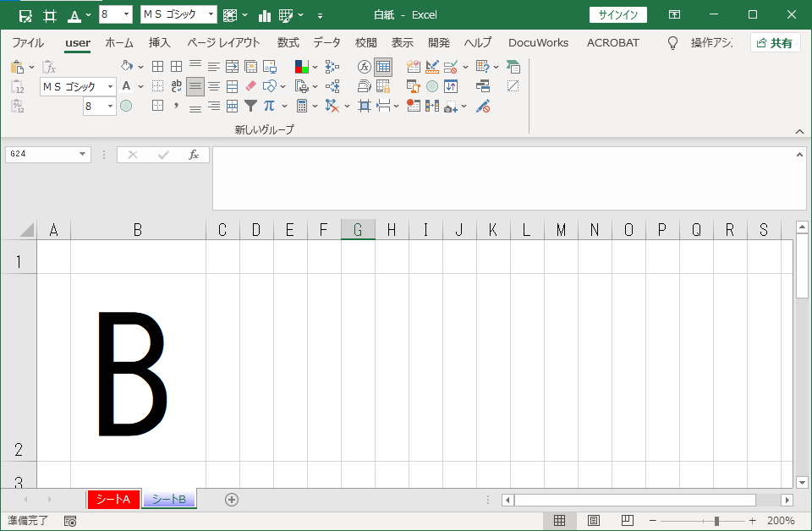Click the sort up-down arrows window icon
The height and width of the screenshot is (531, 812).
pyautogui.click(x=451, y=86)
